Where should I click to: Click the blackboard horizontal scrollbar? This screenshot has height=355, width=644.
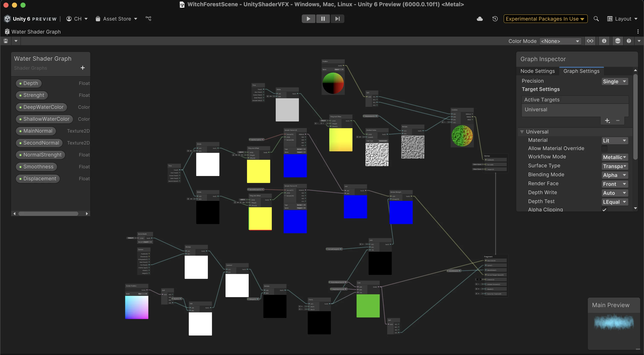[x=48, y=214]
